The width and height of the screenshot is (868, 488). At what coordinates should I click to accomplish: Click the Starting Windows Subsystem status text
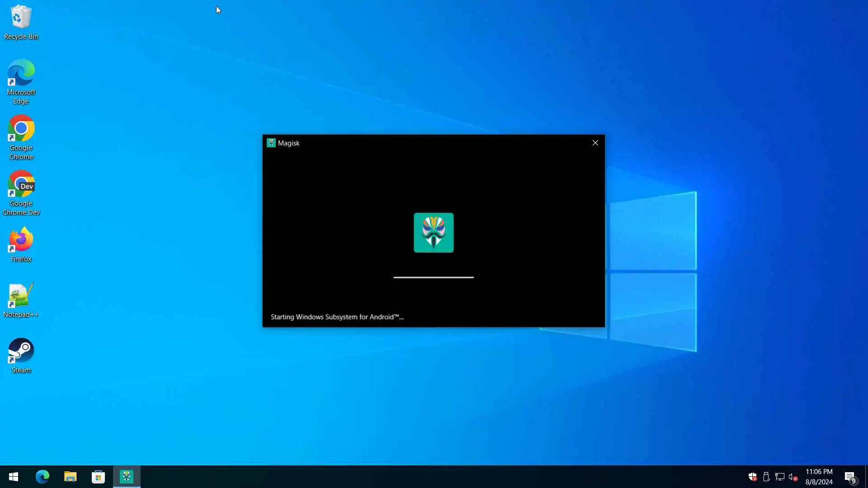tap(337, 317)
